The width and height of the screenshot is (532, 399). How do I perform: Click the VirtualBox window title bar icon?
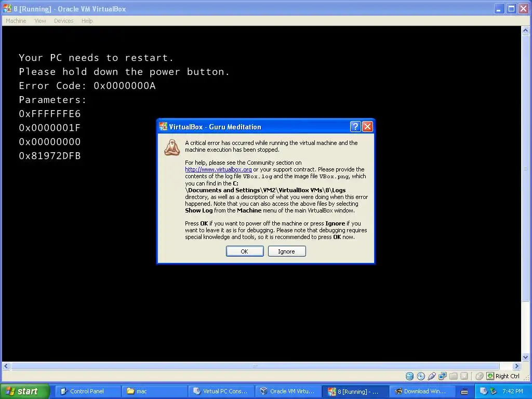(7, 8)
